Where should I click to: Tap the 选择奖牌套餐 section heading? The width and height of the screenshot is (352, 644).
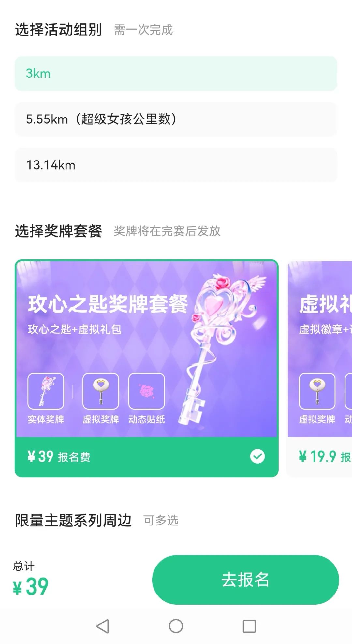tap(59, 231)
